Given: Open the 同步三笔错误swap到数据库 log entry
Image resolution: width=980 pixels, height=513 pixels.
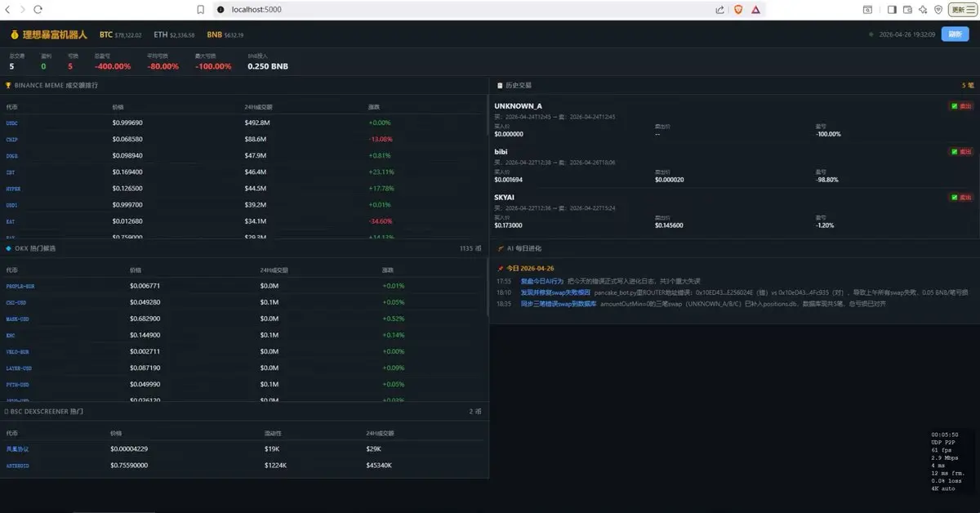Looking at the screenshot, I should tap(559, 303).
